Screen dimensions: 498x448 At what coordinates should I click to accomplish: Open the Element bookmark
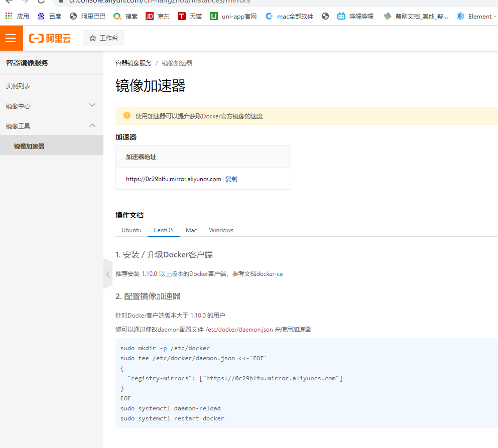476,16
